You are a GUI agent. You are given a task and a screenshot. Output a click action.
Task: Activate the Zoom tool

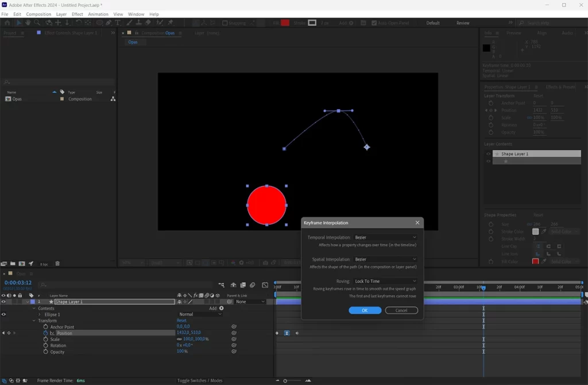point(36,23)
